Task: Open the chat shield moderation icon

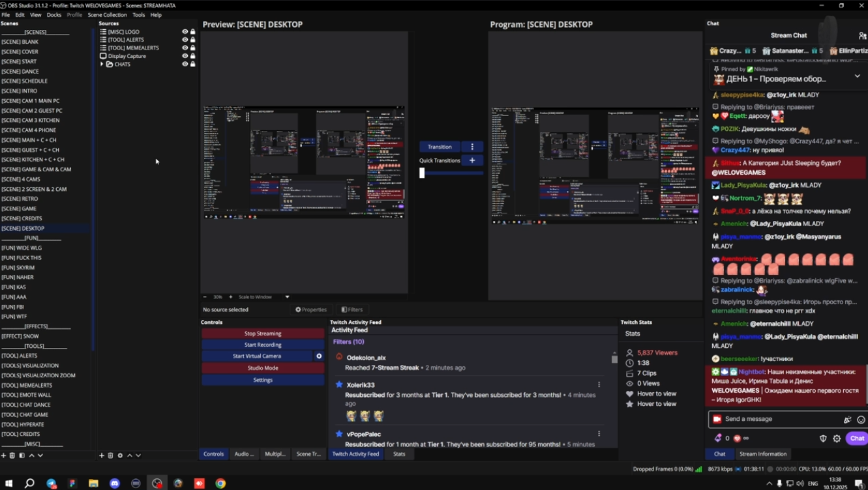Action: (x=823, y=439)
